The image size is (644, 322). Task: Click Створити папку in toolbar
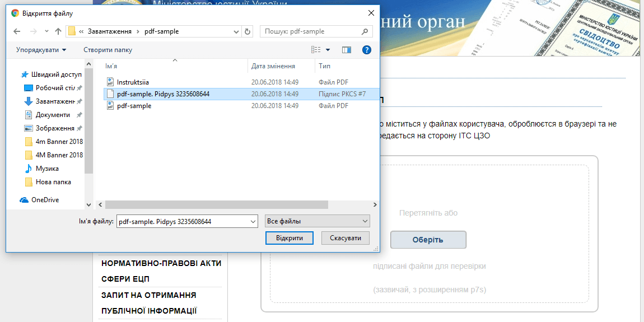coord(108,50)
